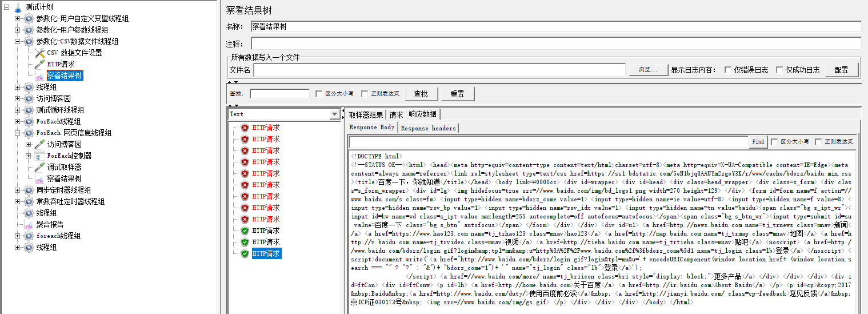Enable the 仅成功日志 checkbox
The image size is (868, 314).
pos(779,70)
